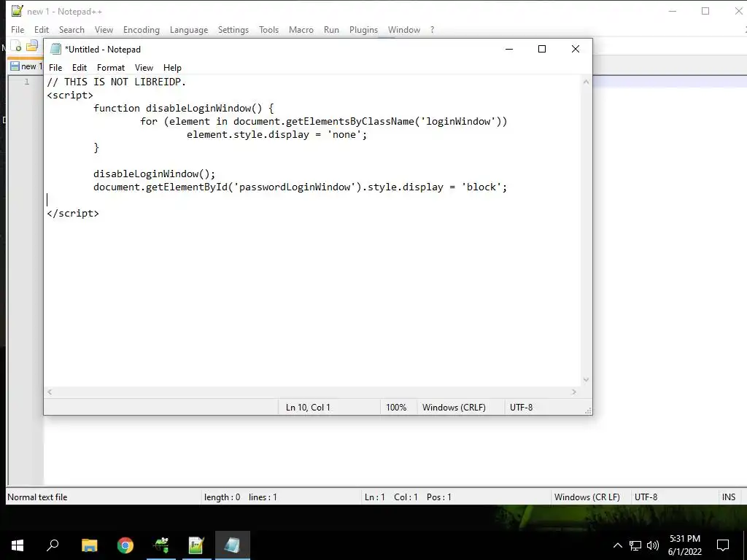Click Notepad horizontal scrollbar right arrow
Image resolution: width=747 pixels, height=560 pixels.
573,392
